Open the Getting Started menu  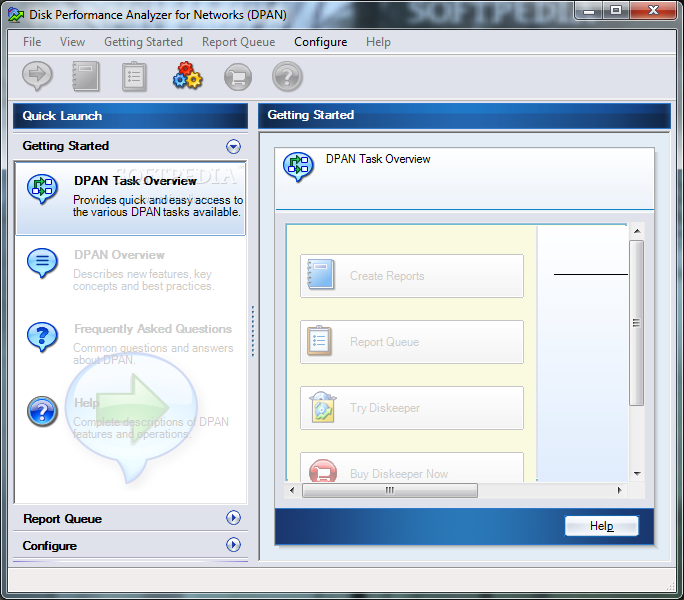click(144, 42)
